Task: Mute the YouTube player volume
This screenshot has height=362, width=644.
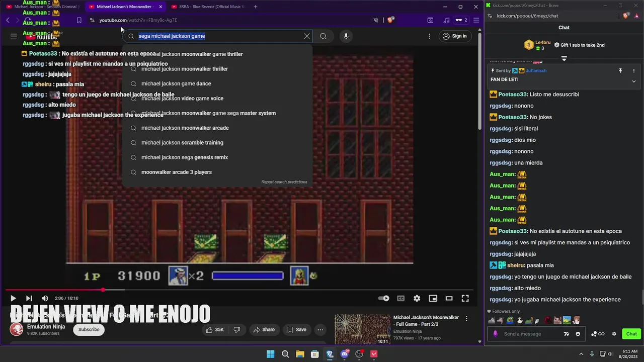Action: tap(45, 298)
